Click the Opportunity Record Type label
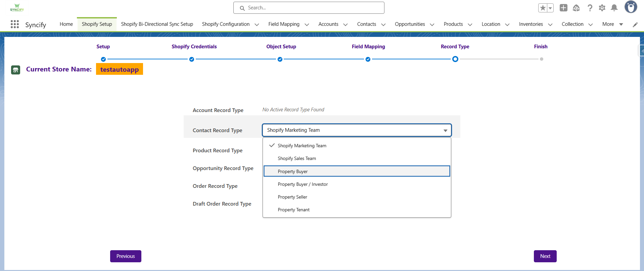Viewport: 644px width, 271px height. point(223,168)
